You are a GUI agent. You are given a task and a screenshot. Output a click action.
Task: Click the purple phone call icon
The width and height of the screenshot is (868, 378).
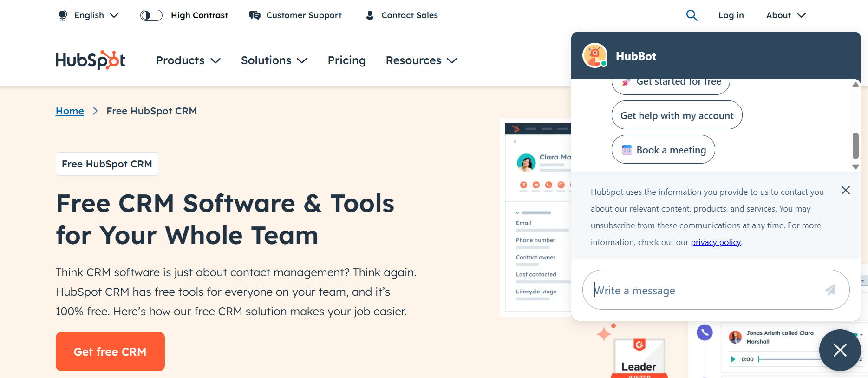pos(705,332)
